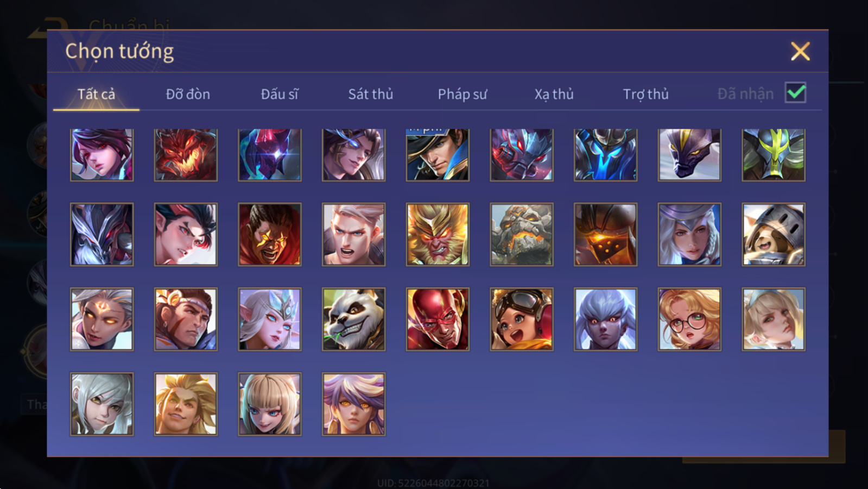Screen dimensions: 868x489
Task: Pick the bear with knight helmet
Action: click(x=774, y=235)
